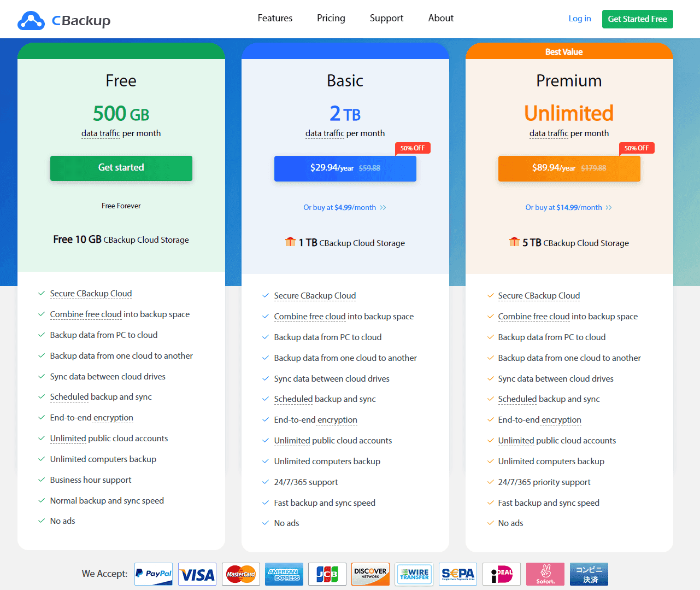Screen dimensions: 700x590
Task: Click Secure CBackup Cloud in Basic plan
Action: (x=315, y=296)
